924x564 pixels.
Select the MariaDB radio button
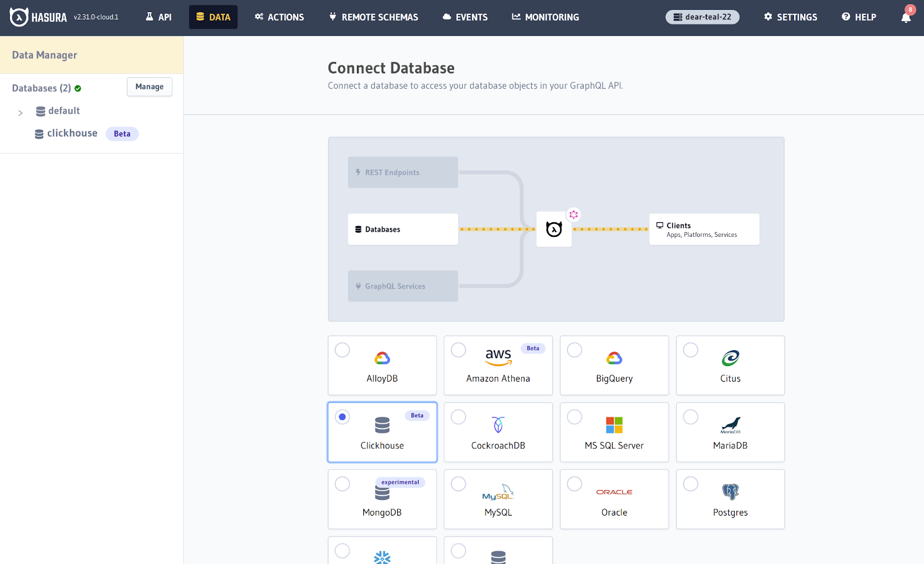coord(691,417)
